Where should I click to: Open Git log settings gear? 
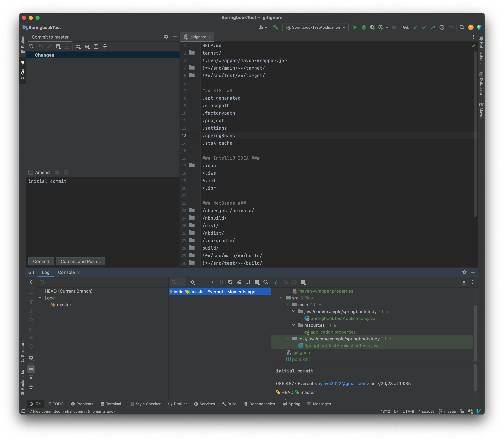[193, 282]
